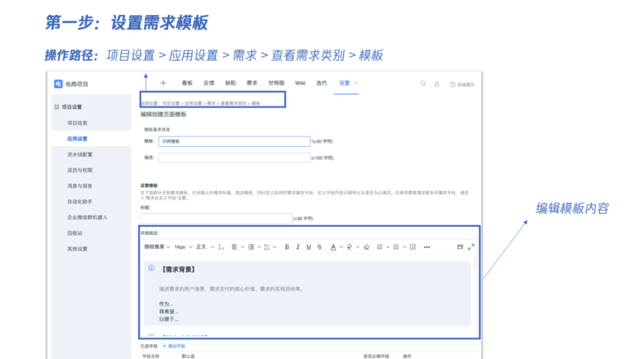Open the search icon in top bar

pyautogui.click(x=423, y=84)
